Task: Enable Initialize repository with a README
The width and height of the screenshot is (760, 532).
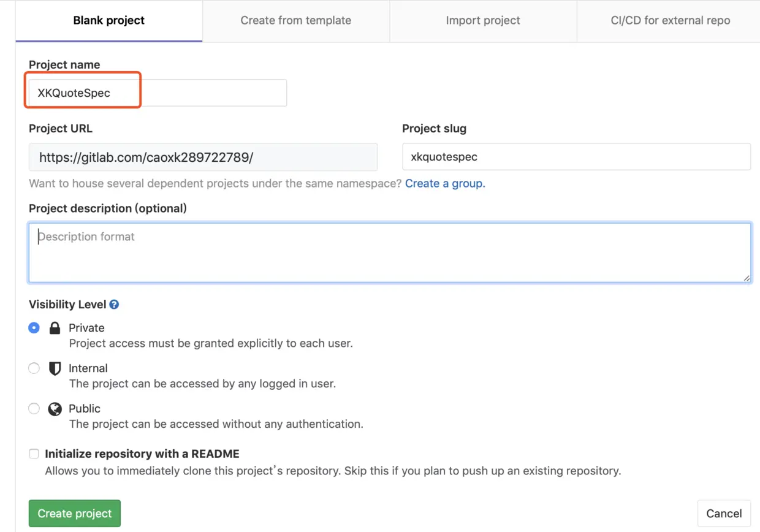Action: (x=34, y=454)
